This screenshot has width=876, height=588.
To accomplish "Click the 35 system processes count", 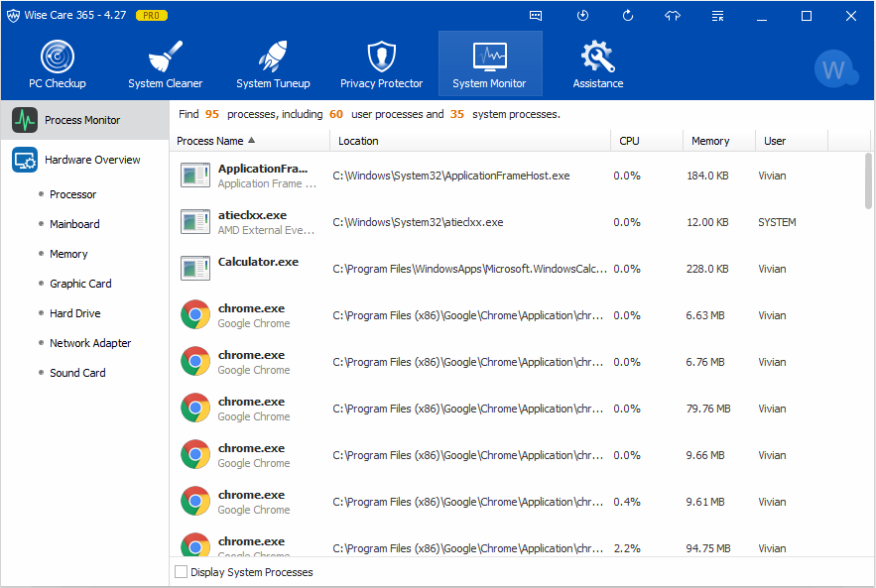I will click(457, 114).
